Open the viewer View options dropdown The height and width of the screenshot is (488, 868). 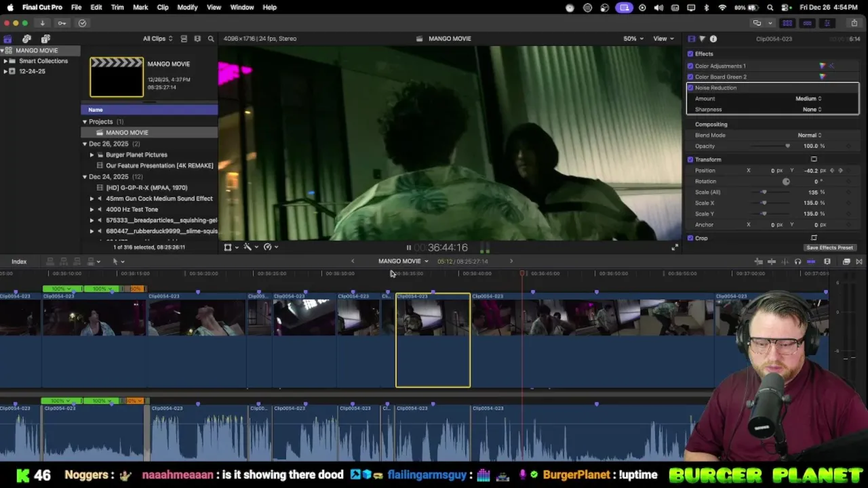pyautogui.click(x=663, y=39)
